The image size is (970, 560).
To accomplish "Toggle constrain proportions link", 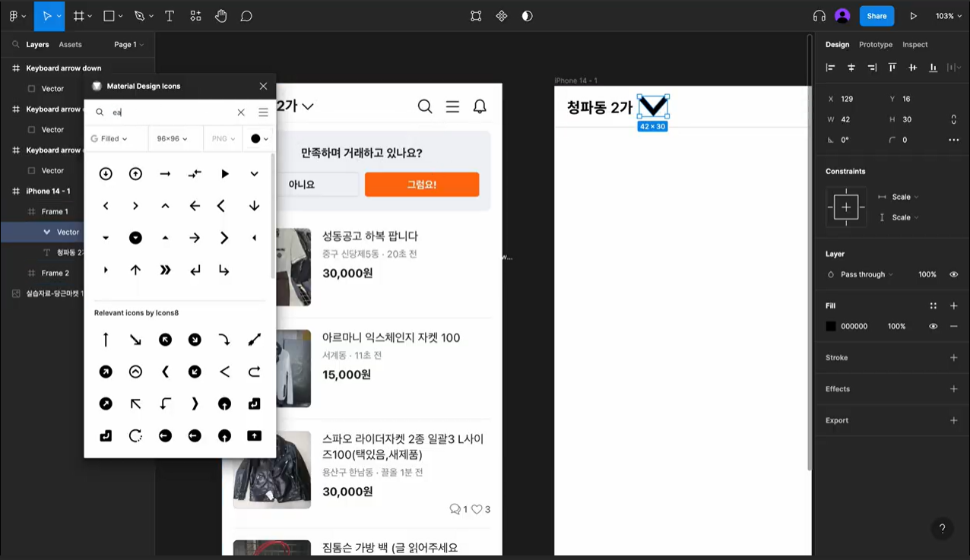I will pyautogui.click(x=953, y=119).
